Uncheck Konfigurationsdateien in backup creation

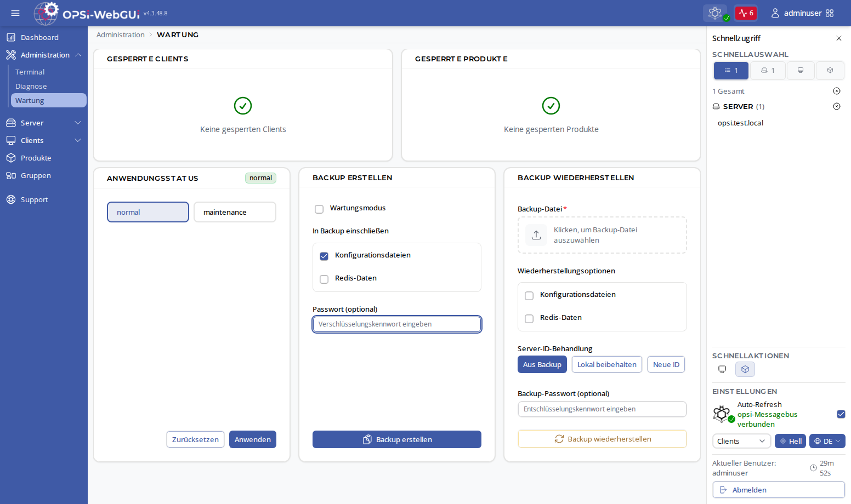[x=324, y=256]
